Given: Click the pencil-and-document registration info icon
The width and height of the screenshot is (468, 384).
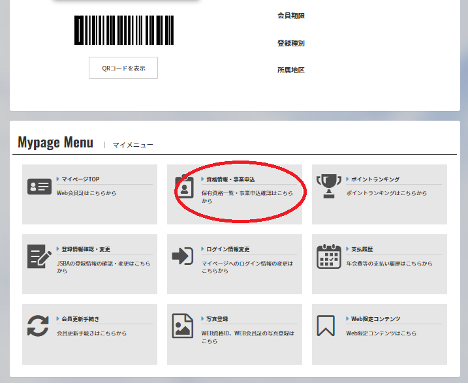Looking at the screenshot, I should click(x=39, y=256).
